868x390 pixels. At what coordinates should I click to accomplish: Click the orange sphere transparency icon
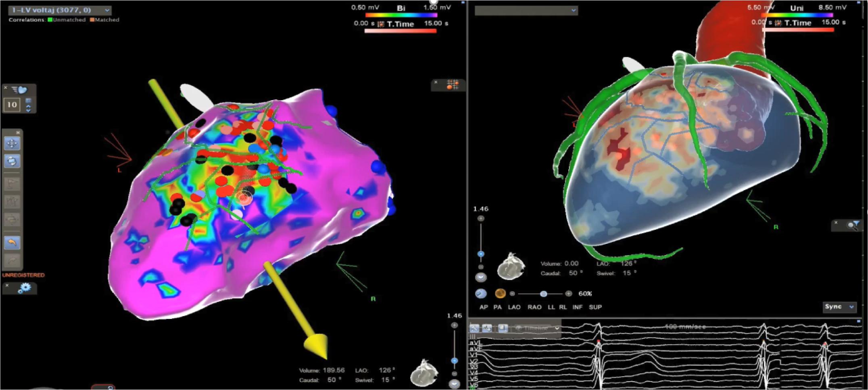click(500, 294)
